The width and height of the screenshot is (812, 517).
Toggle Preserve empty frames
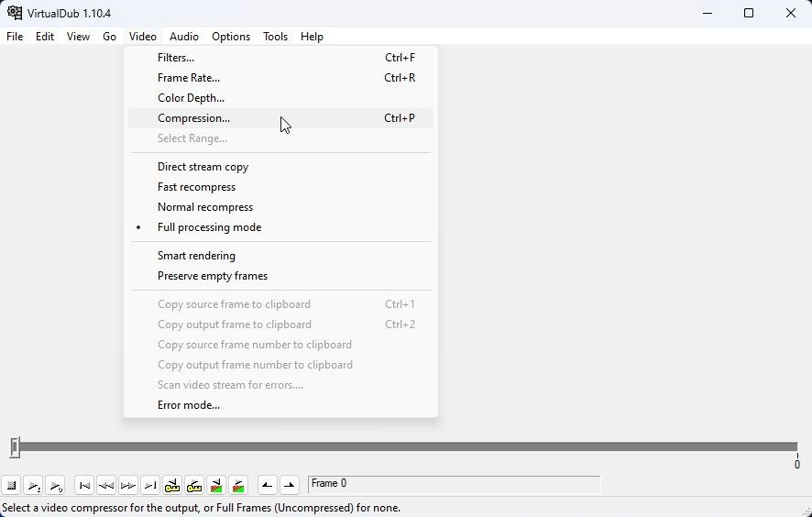213,276
